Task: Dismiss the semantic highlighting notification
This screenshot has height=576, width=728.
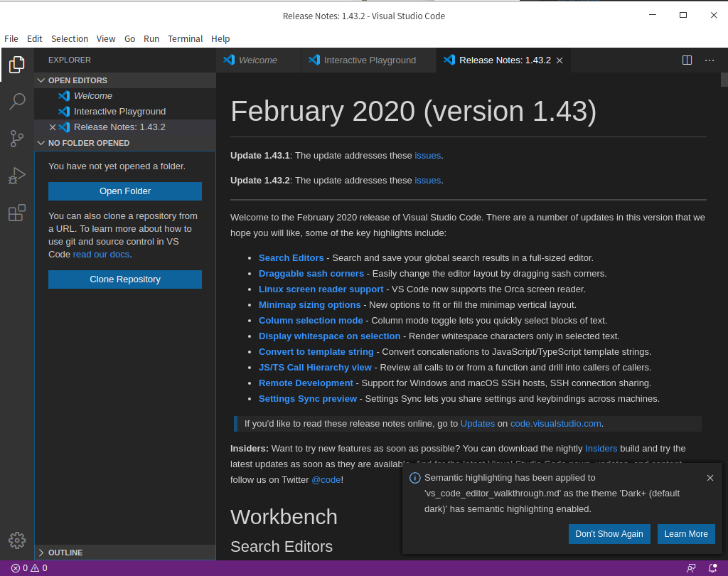Action: tap(710, 477)
